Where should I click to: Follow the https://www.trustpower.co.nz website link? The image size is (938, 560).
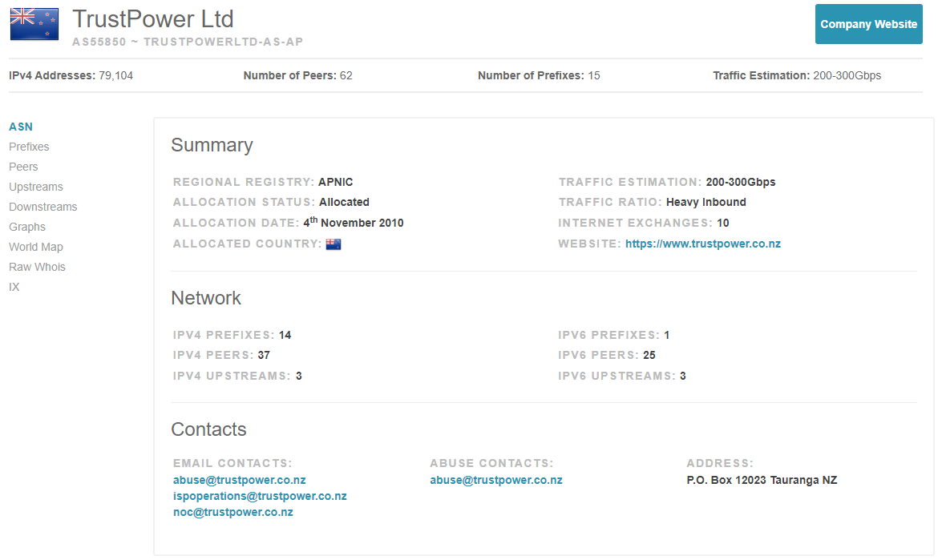703,244
